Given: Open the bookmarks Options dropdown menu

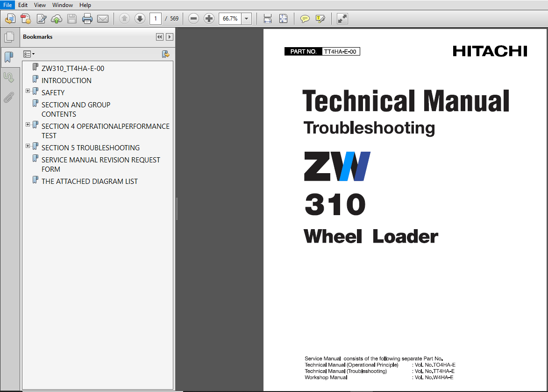Looking at the screenshot, I should point(29,54).
